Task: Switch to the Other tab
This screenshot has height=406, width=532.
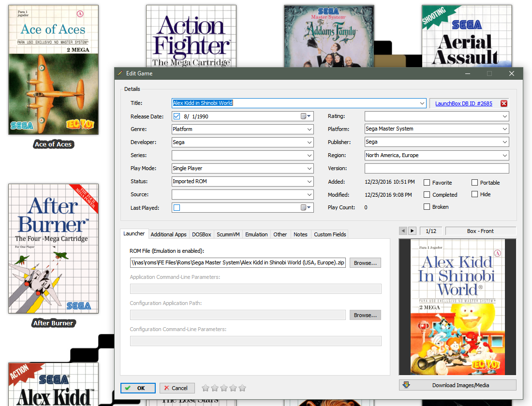Action: pyautogui.click(x=280, y=234)
